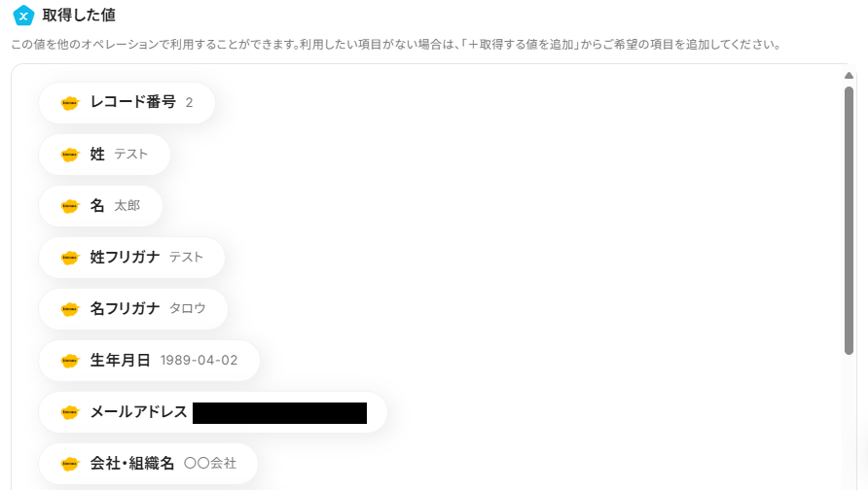Click the kintone icon in 名フリガナ chip

(x=70, y=309)
